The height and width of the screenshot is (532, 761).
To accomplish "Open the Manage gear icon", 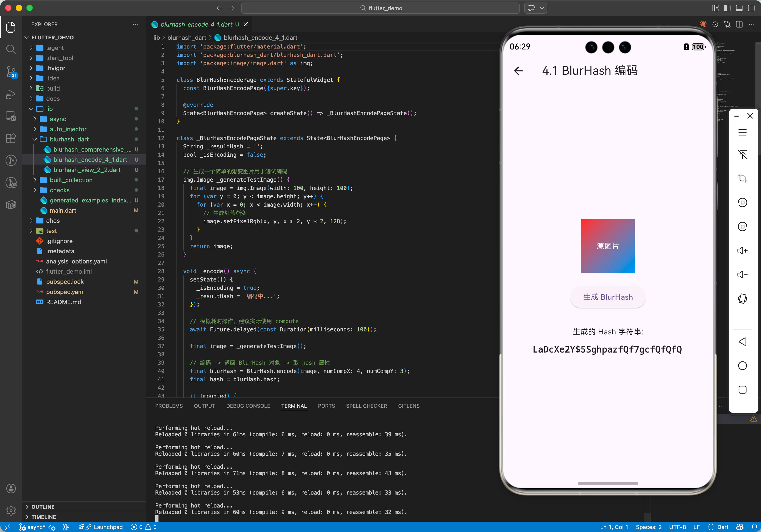I will click(11, 511).
